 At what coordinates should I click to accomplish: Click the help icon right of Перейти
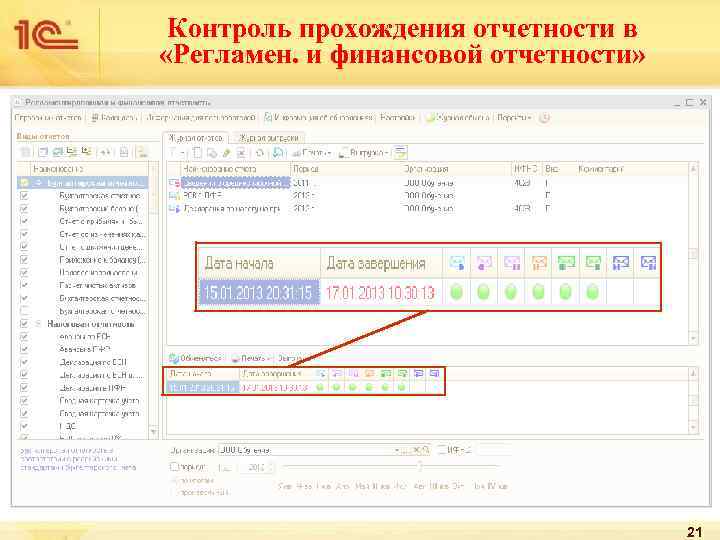pyautogui.click(x=544, y=118)
